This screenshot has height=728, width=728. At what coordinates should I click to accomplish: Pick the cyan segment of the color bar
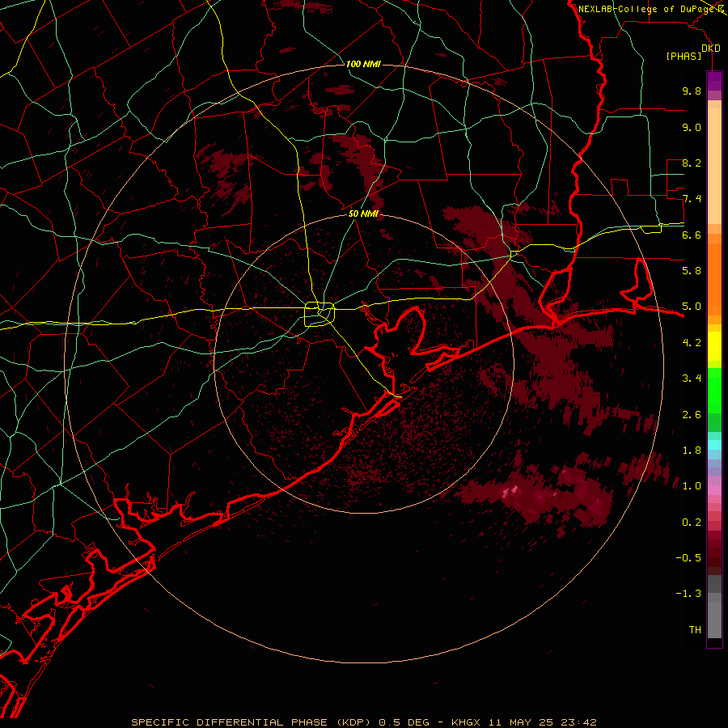click(x=714, y=444)
